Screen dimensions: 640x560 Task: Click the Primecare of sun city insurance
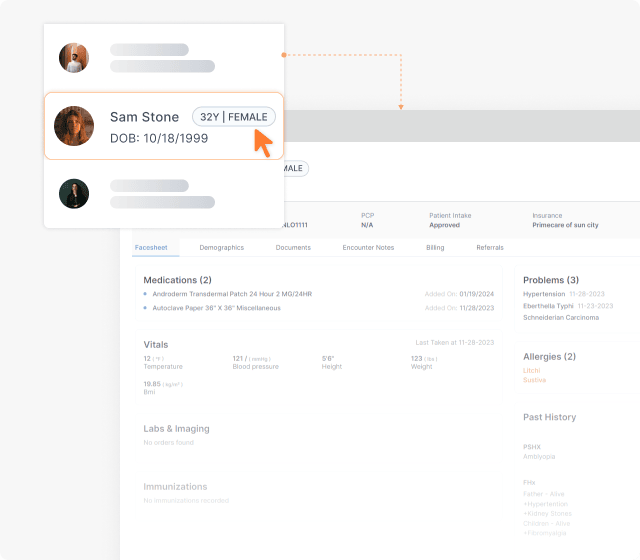click(x=565, y=225)
